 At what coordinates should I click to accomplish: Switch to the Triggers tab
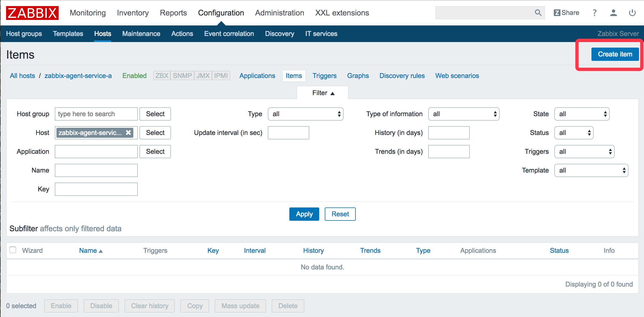click(x=325, y=76)
